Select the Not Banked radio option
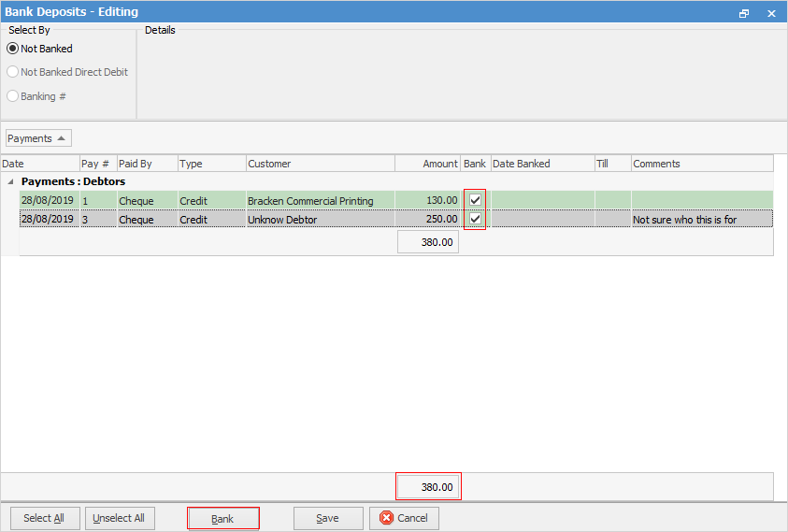Image resolution: width=788 pixels, height=532 pixels. coord(13,49)
